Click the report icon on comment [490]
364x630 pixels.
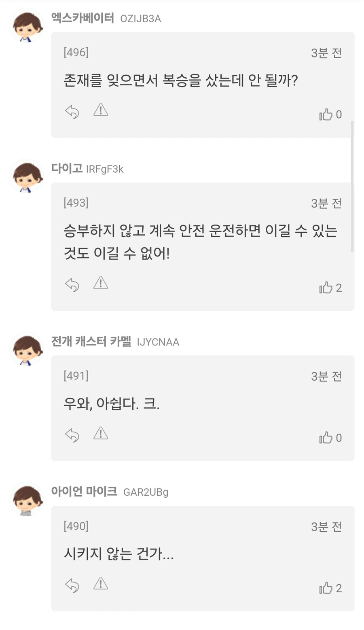(x=100, y=583)
